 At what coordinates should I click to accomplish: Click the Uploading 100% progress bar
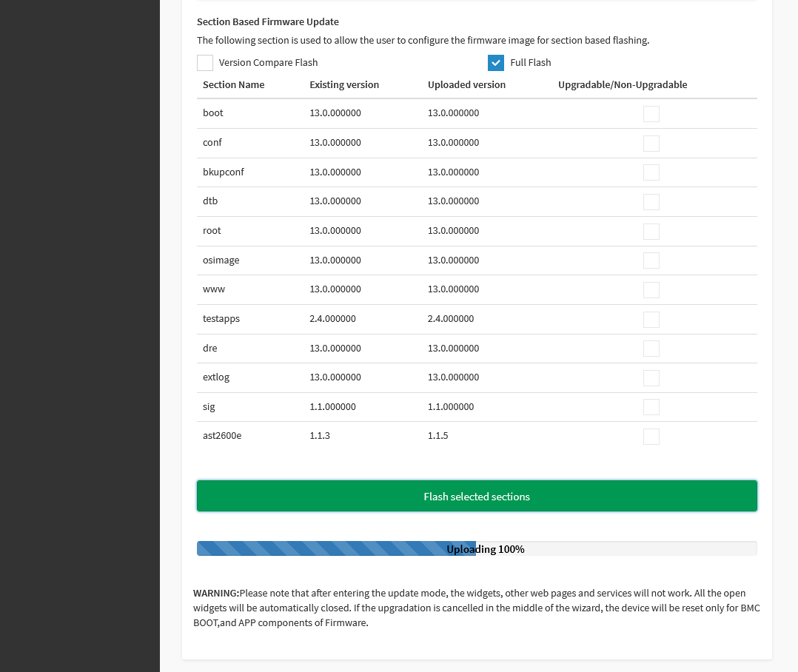click(477, 548)
